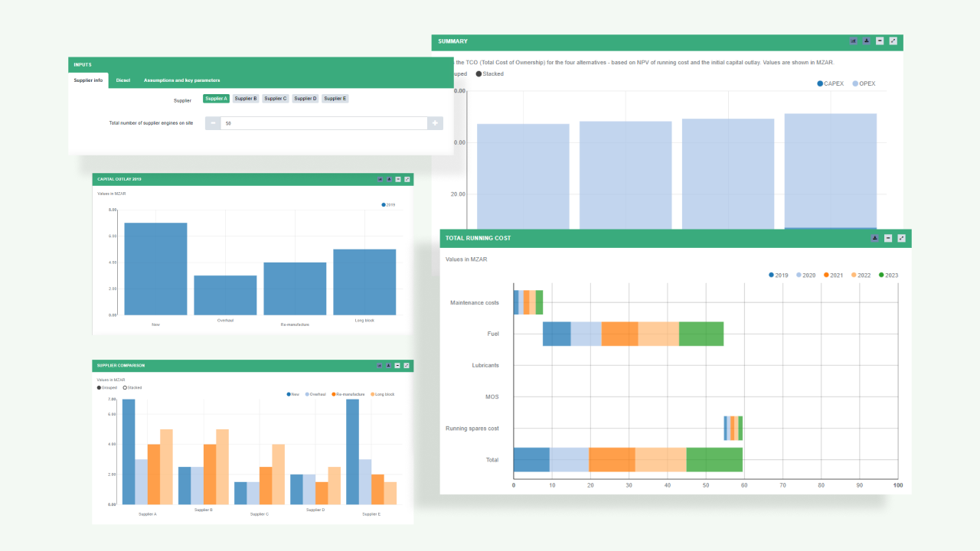
Task: Toggle 2019 series in Total Running Cost legend
Action: 779,275
